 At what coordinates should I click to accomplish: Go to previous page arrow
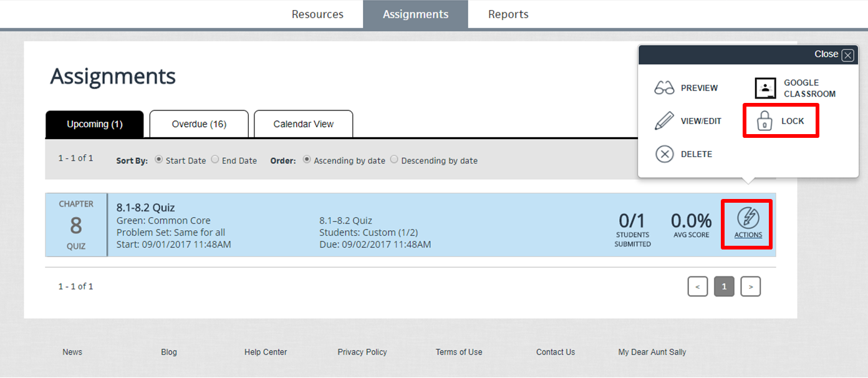coord(697,286)
